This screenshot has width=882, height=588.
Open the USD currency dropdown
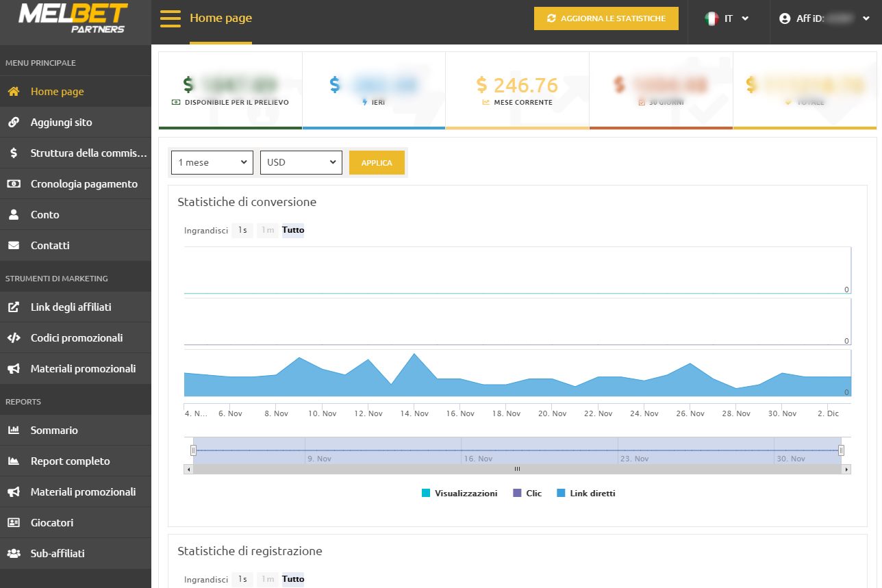(301, 162)
